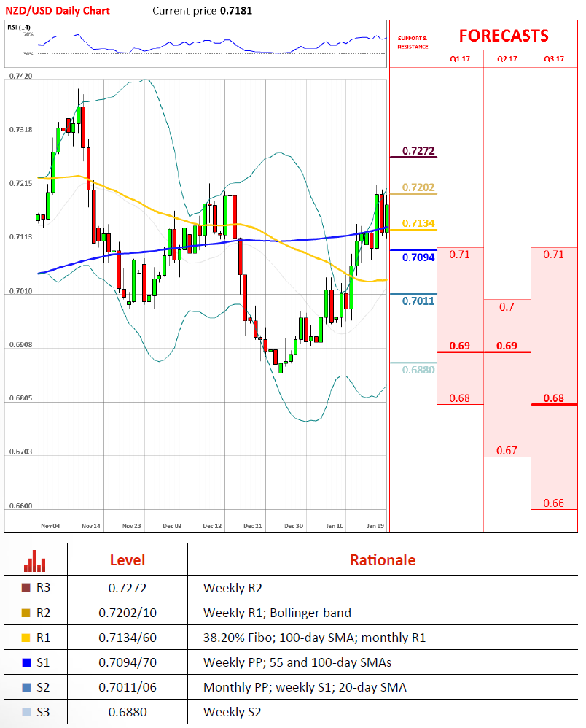
Task: Click the 0.7420 price axis label
Action: click(21, 76)
